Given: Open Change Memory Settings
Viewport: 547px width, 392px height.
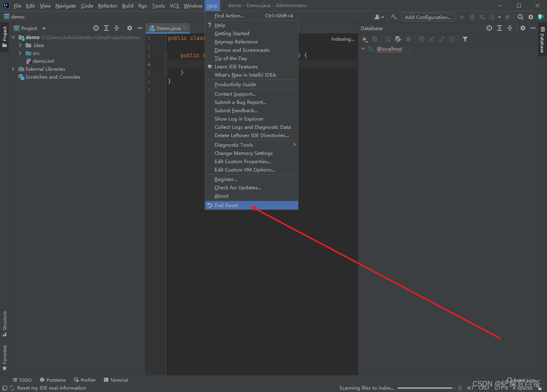Looking at the screenshot, I should 251,153.
